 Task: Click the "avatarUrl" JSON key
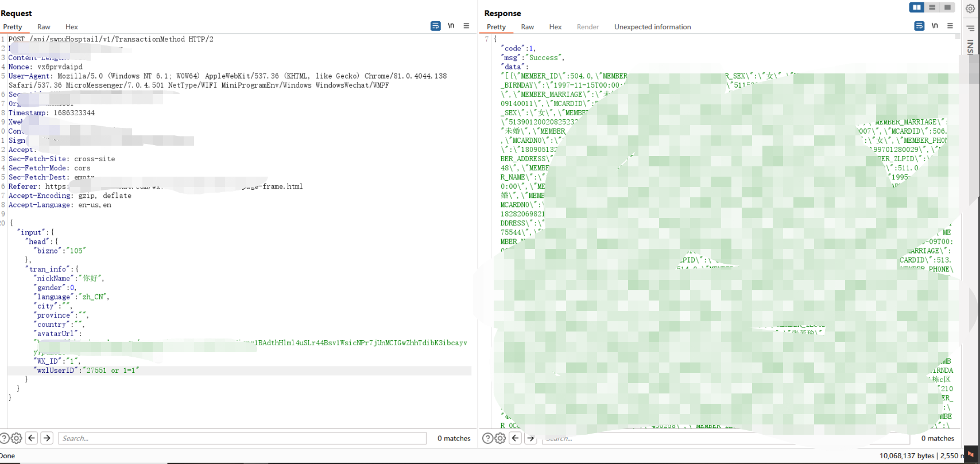pyautogui.click(x=56, y=333)
